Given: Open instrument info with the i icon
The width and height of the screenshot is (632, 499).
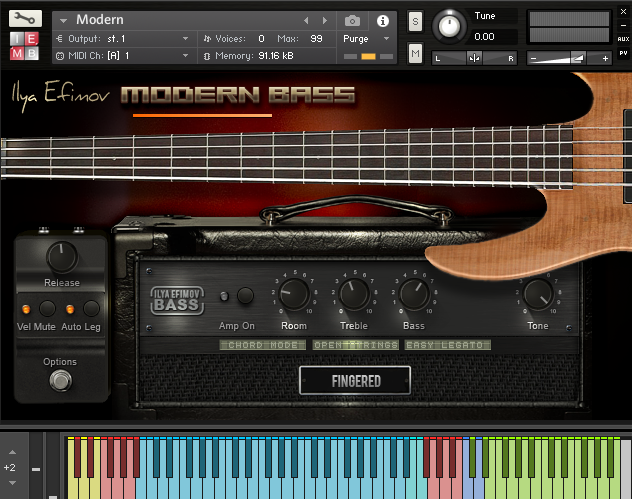Looking at the screenshot, I should tap(383, 21).
